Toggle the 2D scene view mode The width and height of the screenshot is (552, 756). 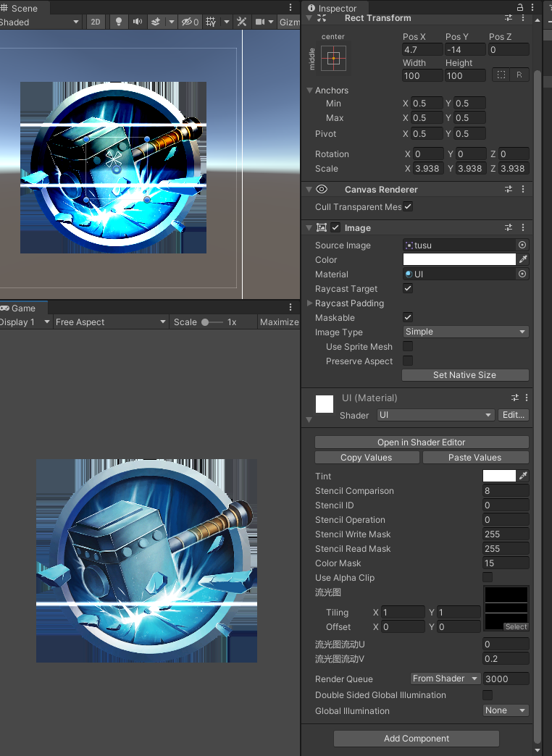pos(96,22)
